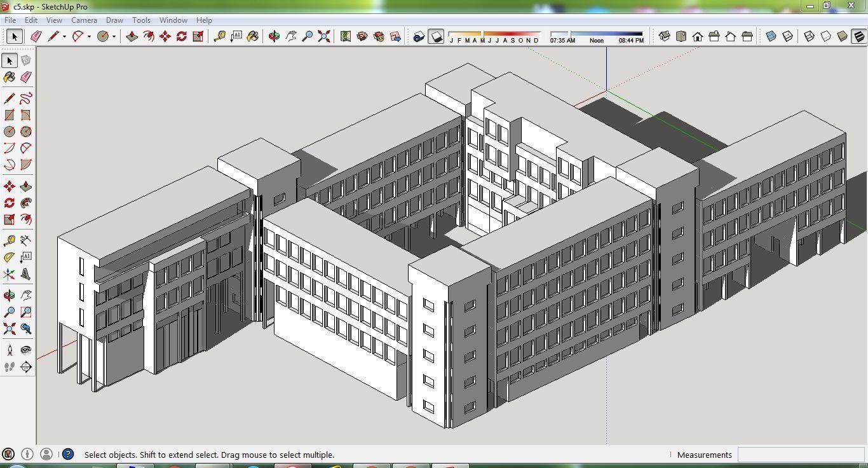This screenshot has height=468, width=868.
Task: Switch to the Top view
Action: coord(681,36)
